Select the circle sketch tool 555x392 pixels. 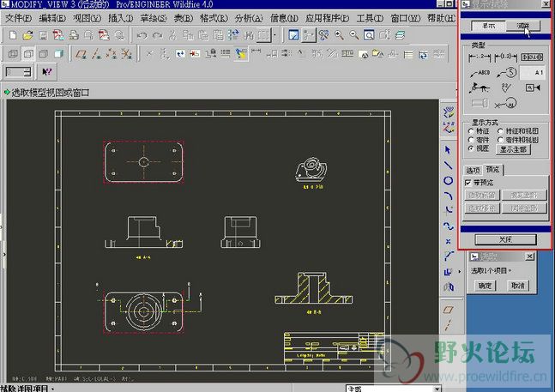[448, 181]
